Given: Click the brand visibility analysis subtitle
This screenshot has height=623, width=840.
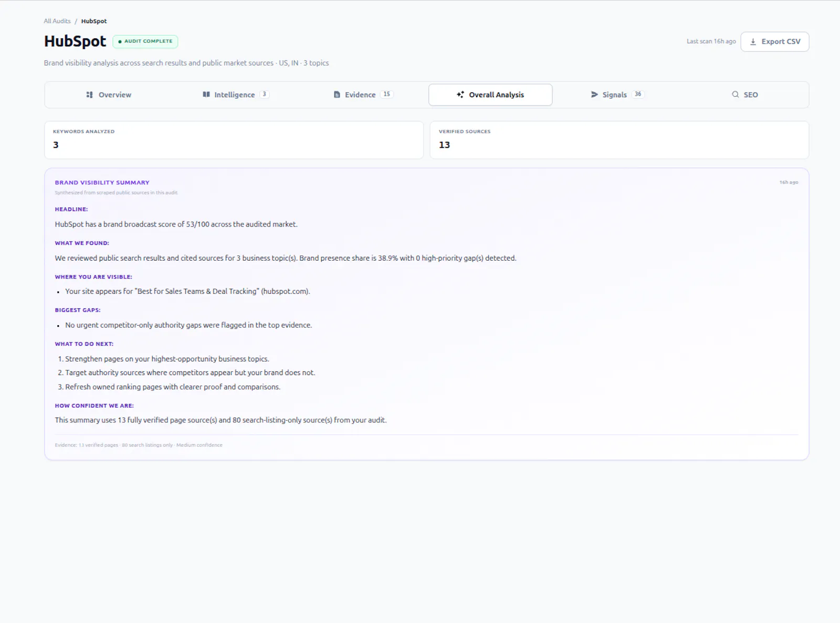Looking at the screenshot, I should click(186, 63).
